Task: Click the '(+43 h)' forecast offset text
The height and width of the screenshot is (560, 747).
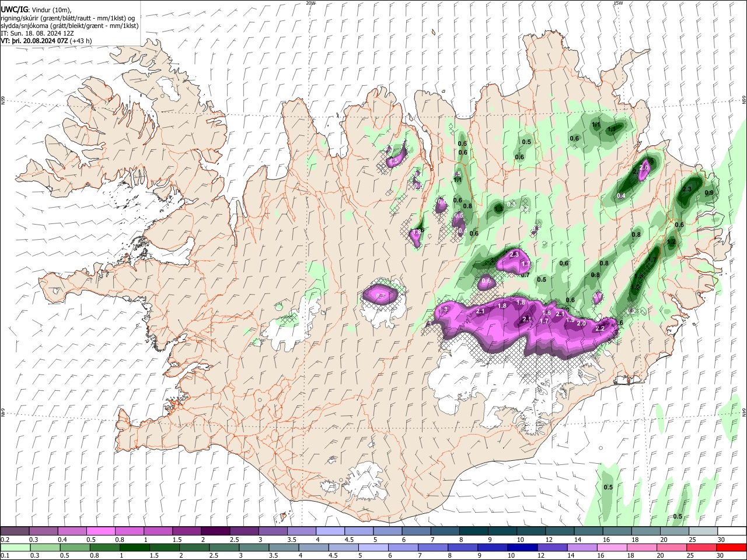Action: tap(81, 41)
